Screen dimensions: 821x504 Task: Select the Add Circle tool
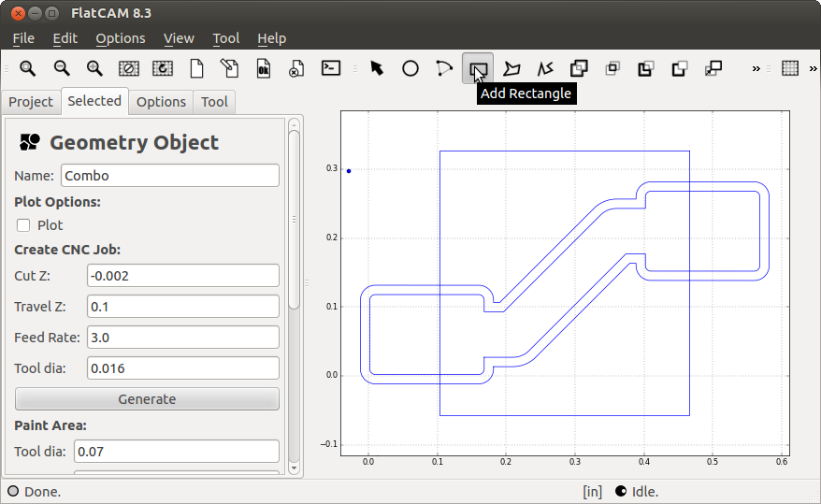pos(410,68)
